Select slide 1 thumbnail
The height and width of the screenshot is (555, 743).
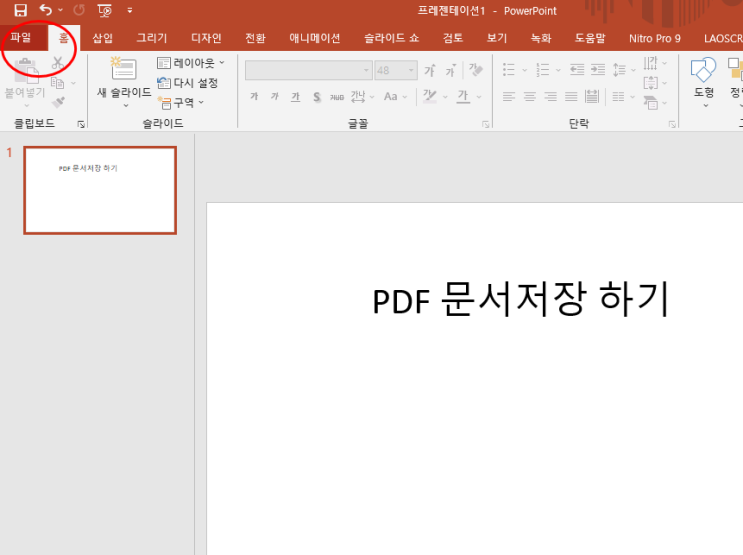click(x=100, y=190)
